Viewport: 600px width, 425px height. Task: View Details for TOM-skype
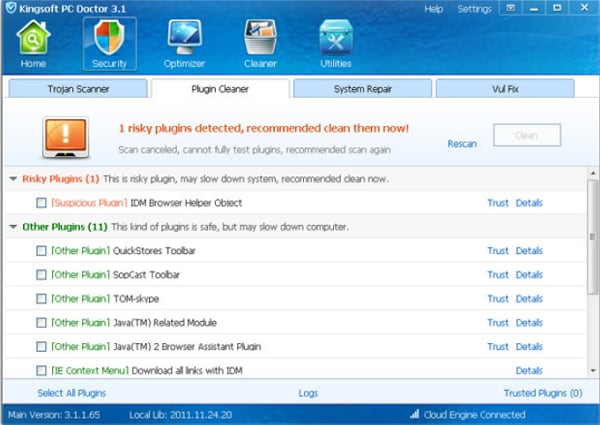(529, 298)
